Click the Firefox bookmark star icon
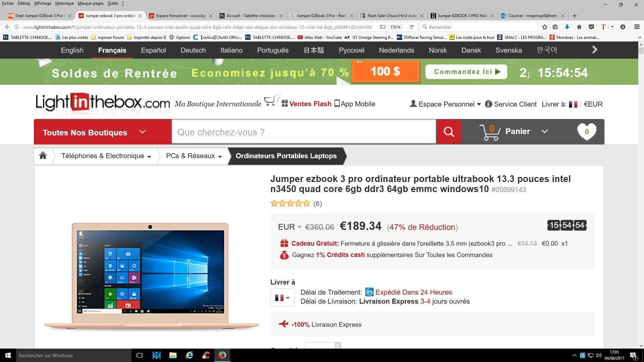 point(545,27)
